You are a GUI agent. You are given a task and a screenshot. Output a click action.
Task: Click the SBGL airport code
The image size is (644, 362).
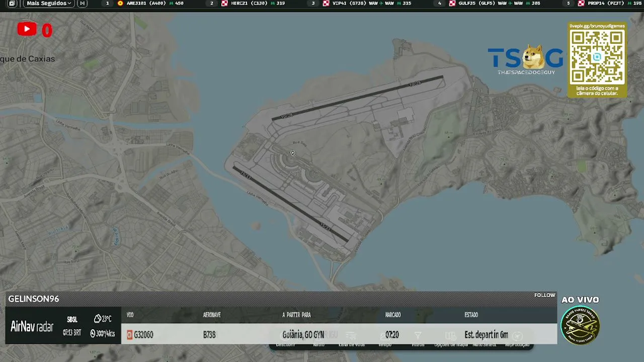tap(72, 320)
